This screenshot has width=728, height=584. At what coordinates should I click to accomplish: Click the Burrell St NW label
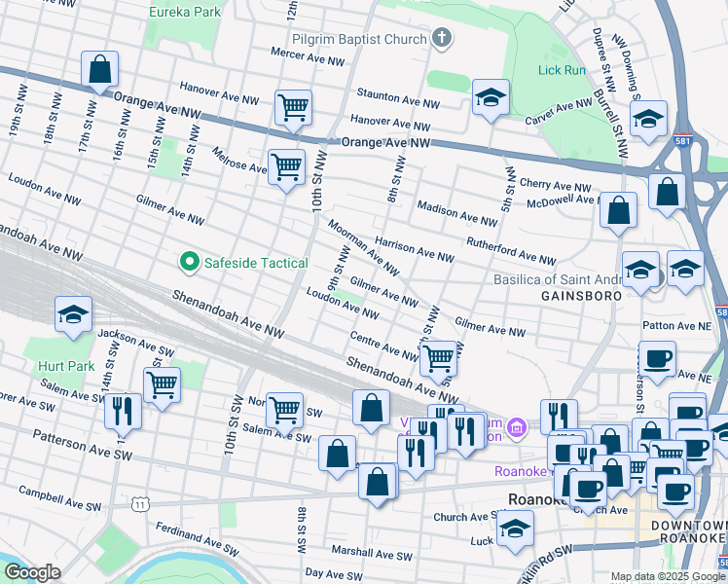(x=610, y=124)
